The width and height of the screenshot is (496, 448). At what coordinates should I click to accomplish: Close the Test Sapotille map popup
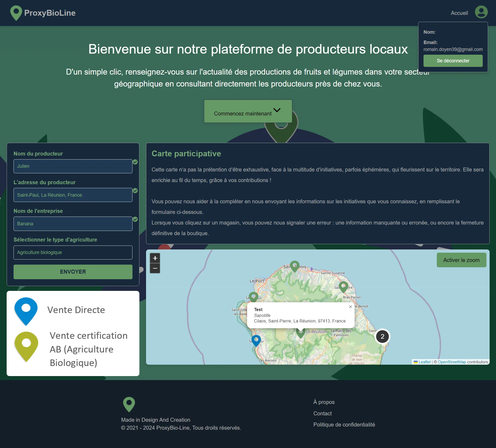pyautogui.click(x=350, y=307)
